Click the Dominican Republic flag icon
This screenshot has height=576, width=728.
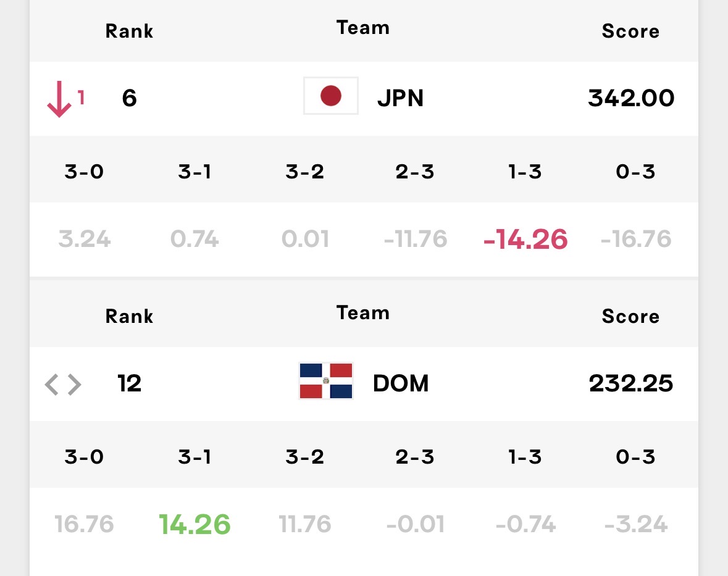pyautogui.click(x=326, y=381)
